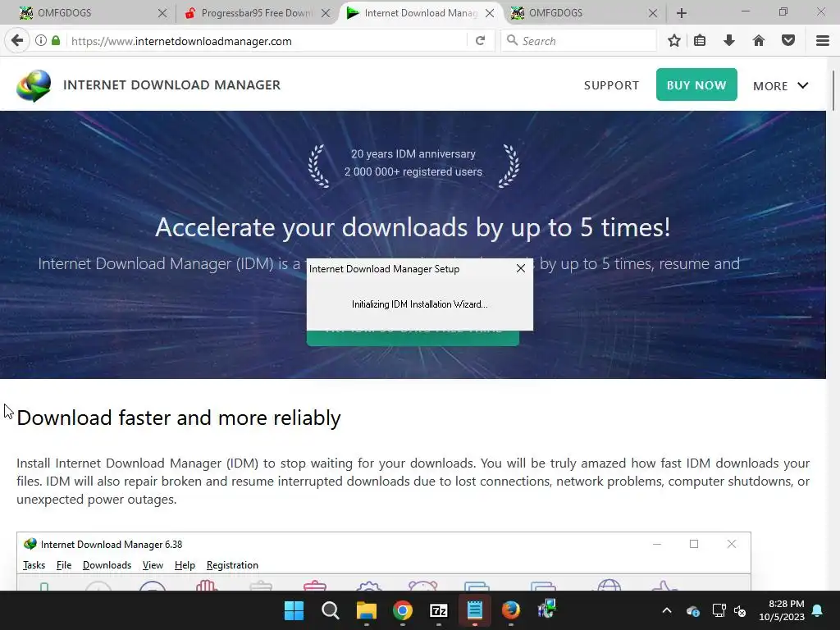Viewport: 840px width, 630px height.
Task: Click the network status tray icon
Action: coord(719,610)
